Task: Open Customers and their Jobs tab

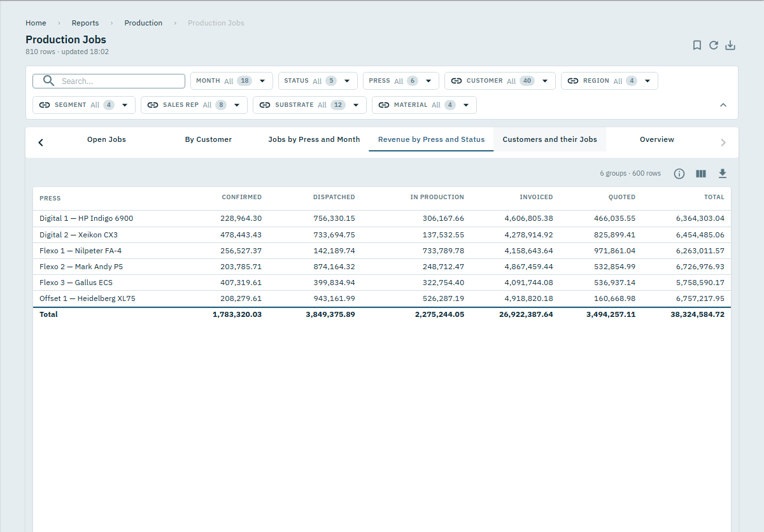Action: point(549,139)
